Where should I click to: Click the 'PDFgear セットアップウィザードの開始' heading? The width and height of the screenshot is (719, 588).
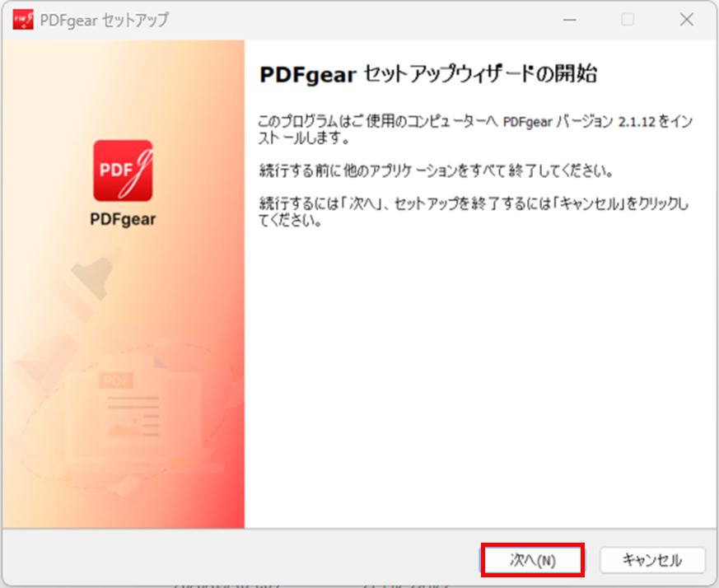[428, 74]
